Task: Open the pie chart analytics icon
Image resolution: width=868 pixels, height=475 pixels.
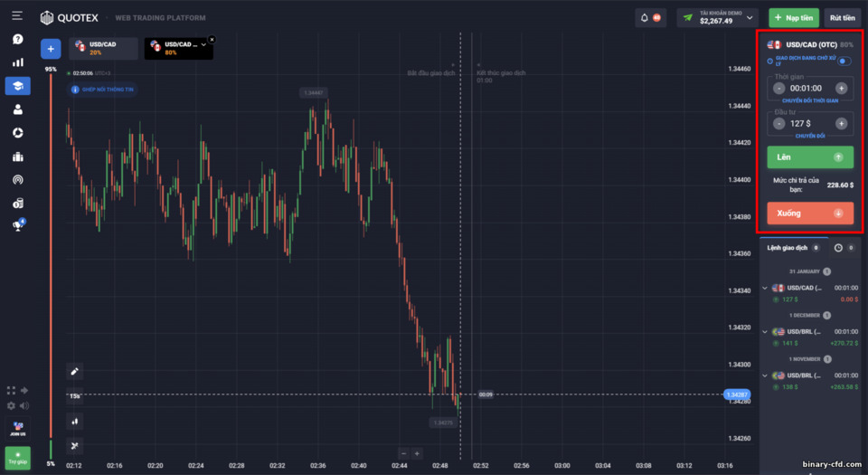Action: pos(18,133)
